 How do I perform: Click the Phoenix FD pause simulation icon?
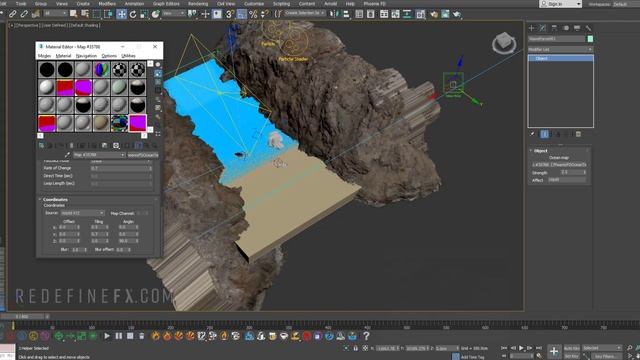click(118, 336)
